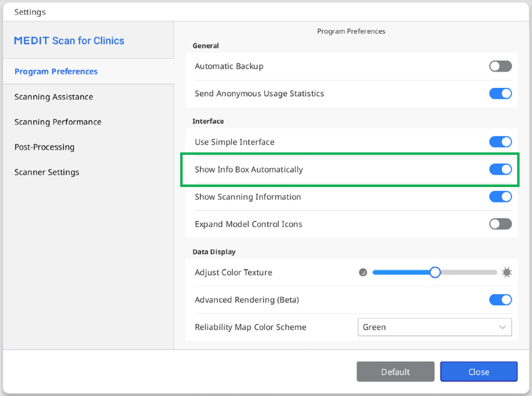Click the Data Display section heading
Viewport: 532px width, 396px height.
214,252
